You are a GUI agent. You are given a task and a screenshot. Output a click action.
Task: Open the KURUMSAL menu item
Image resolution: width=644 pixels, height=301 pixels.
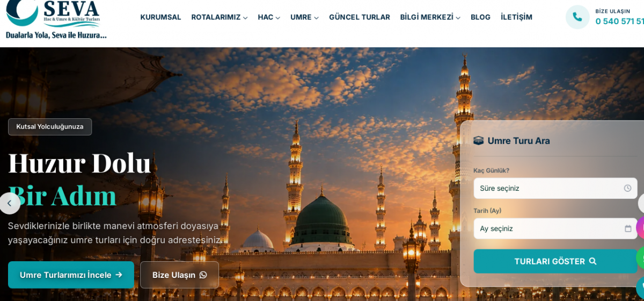coord(160,17)
